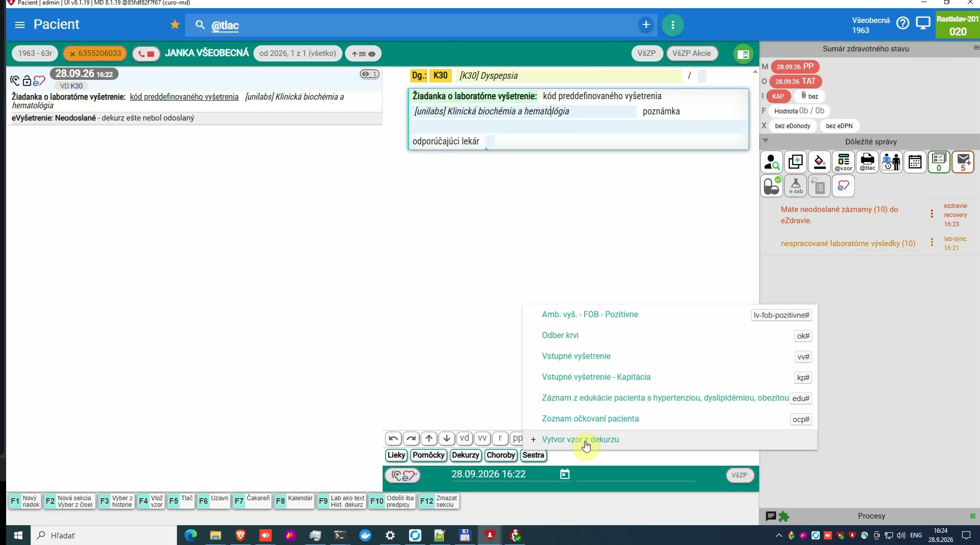Select Zoznam očkovaní pacienta template
Screen dimensions: 980x545
(x=670, y=419)
